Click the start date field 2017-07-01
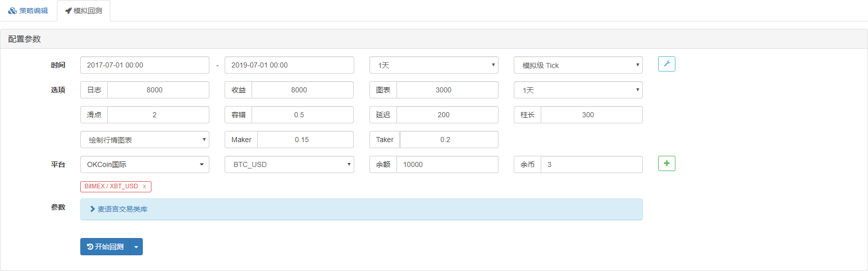868x271 pixels. point(144,65)
